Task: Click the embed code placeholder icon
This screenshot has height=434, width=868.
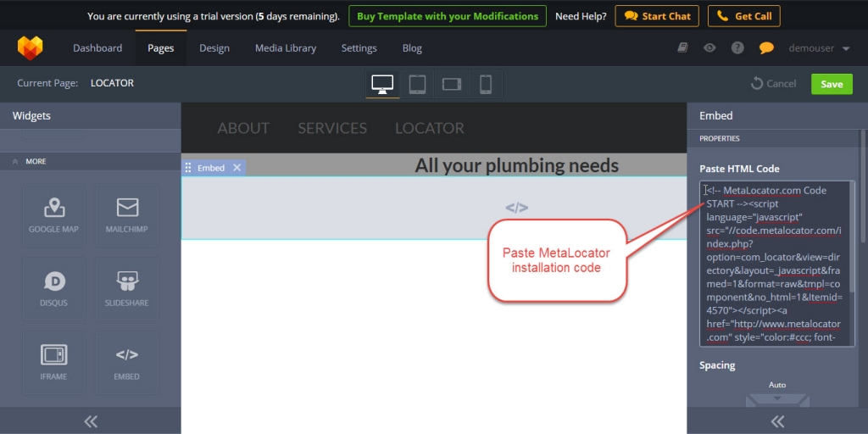Action: pos(516,209)
